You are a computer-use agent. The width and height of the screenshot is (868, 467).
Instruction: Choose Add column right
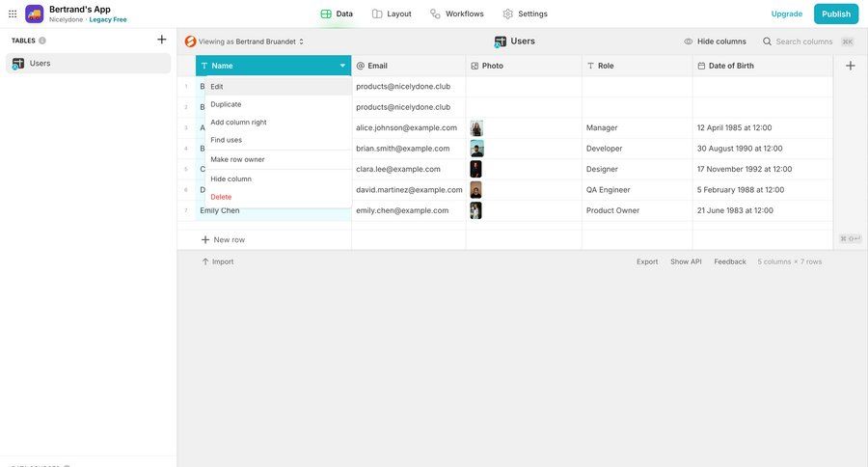[x=279, y=122]
